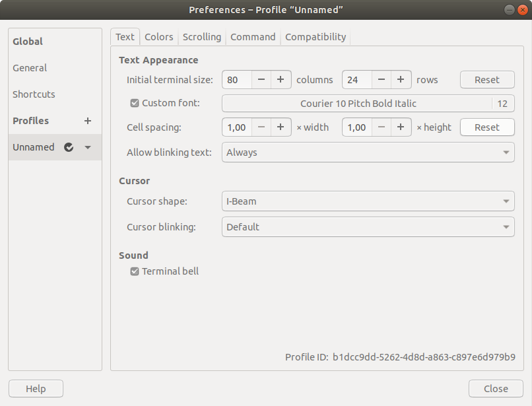Screen dimensions: 532x406
Task: Select Shortcuts in the sidebar
Action: [x=34, y=94]
